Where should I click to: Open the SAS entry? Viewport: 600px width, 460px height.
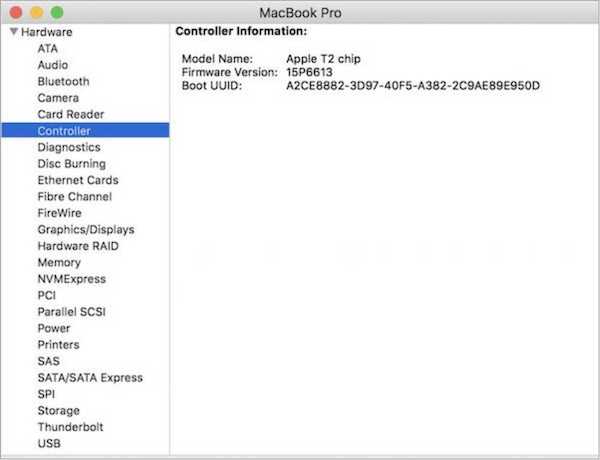[x=49, y=361]
